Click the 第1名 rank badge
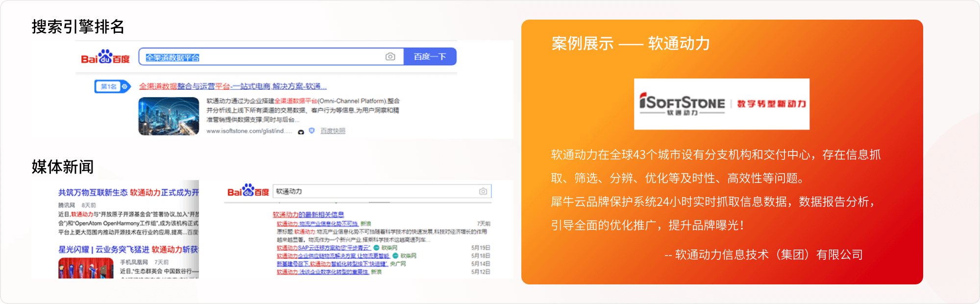 click(112, 87)
